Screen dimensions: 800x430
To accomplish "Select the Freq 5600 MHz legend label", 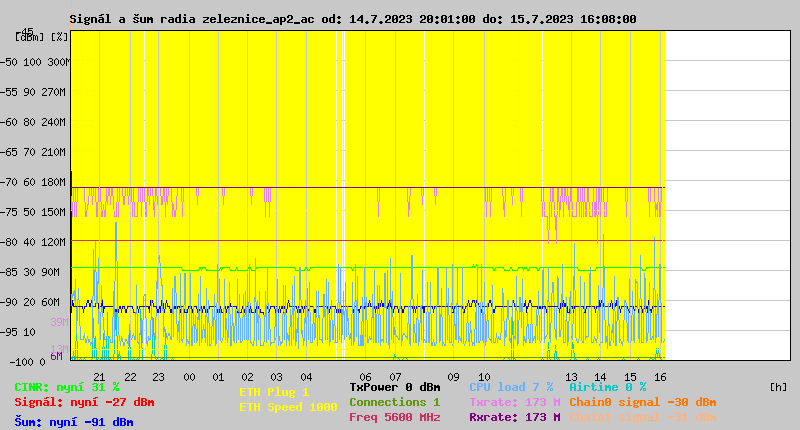I will 394,417.
